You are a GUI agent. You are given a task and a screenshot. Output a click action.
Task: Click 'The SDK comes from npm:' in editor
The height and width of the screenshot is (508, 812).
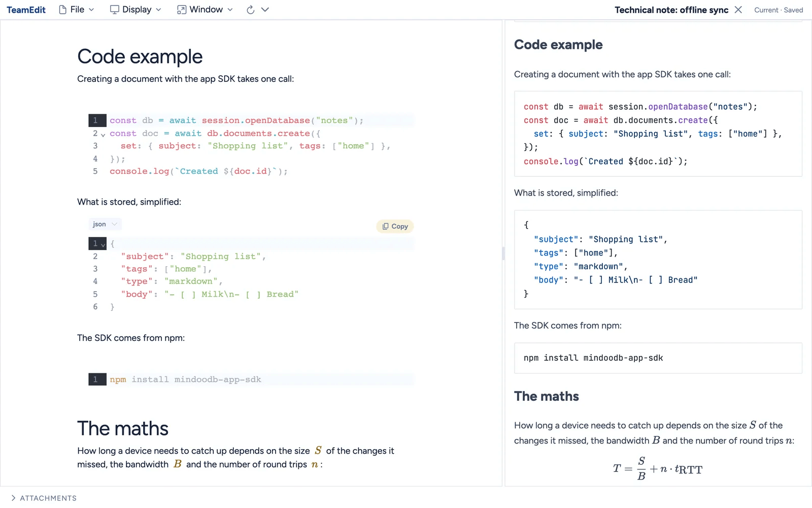131,338
